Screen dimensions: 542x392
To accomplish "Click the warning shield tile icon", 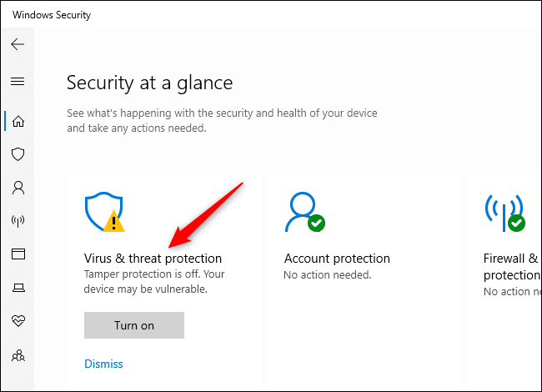I will (105, 213).
